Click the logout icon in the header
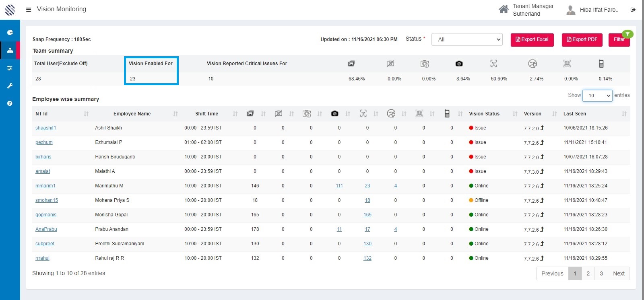This screenshot has height=300, width=644. click(633, 10)
